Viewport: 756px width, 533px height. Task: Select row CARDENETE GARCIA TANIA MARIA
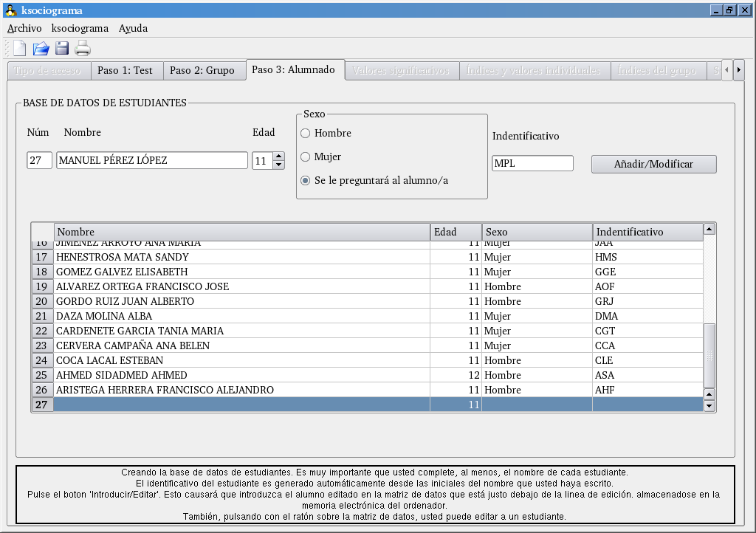click(368, 331)
